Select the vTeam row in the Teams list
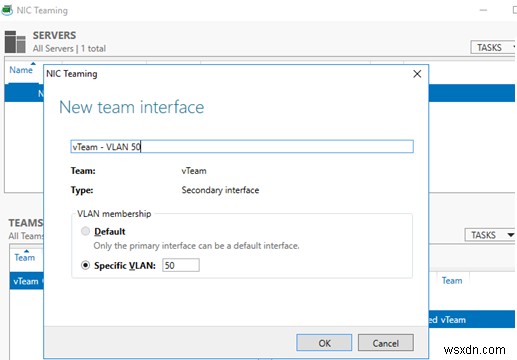The height and width of the screenshot is (360, 517). coord(26,281)
